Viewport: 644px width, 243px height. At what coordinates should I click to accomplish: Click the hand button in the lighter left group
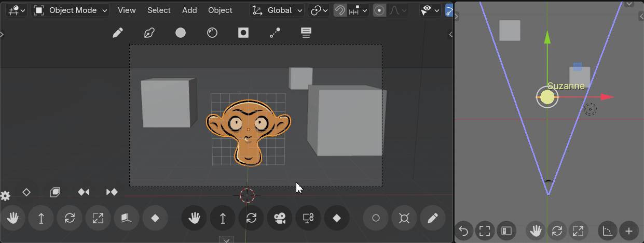coord(13,218)
